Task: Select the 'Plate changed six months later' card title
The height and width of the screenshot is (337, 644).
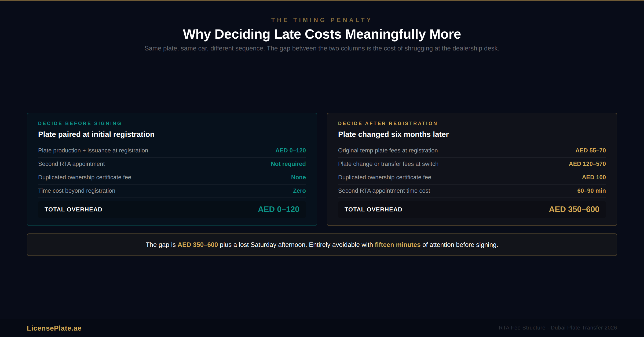Action: [393, 134]
